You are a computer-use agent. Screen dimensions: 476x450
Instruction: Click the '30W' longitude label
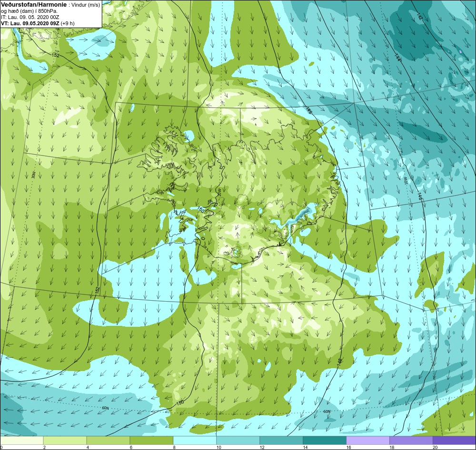tap(33, 175)
